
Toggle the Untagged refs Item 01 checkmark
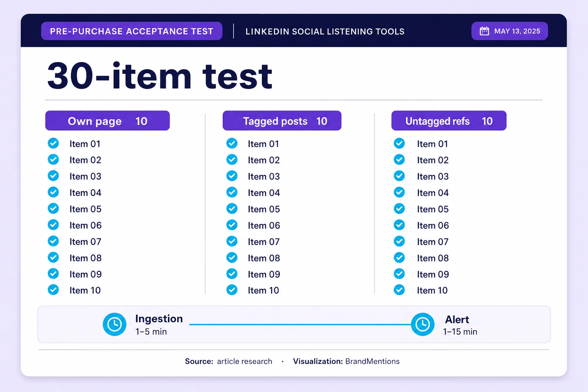tap(399, 143)
